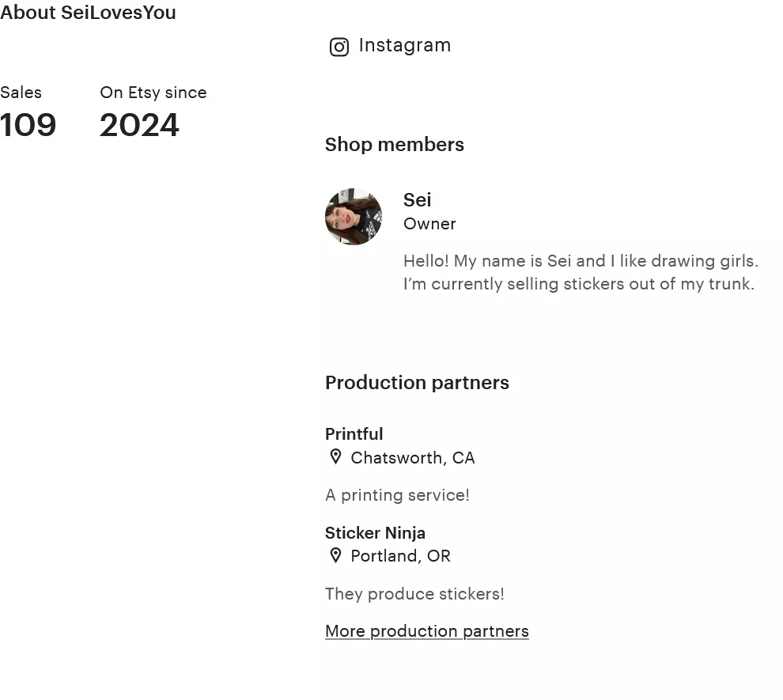Click the location pin beside Portland, OR
783x700 pixels.
point(335,555)
